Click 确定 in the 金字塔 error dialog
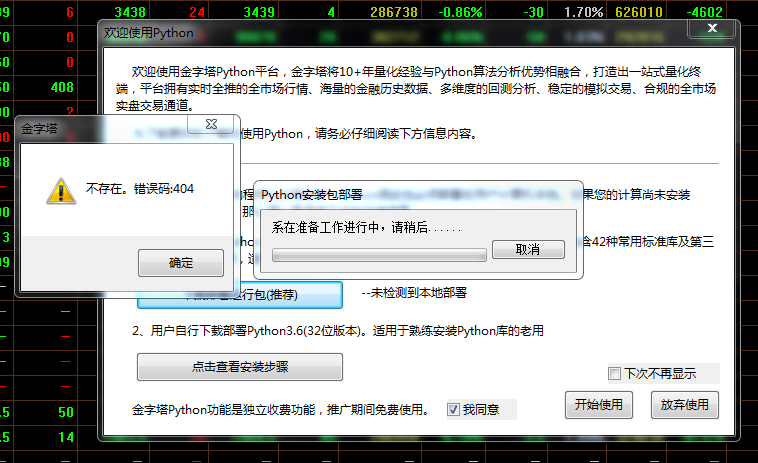Image resolution: width=758 pixels, height=463 pixels. click(x=181, y=263)
